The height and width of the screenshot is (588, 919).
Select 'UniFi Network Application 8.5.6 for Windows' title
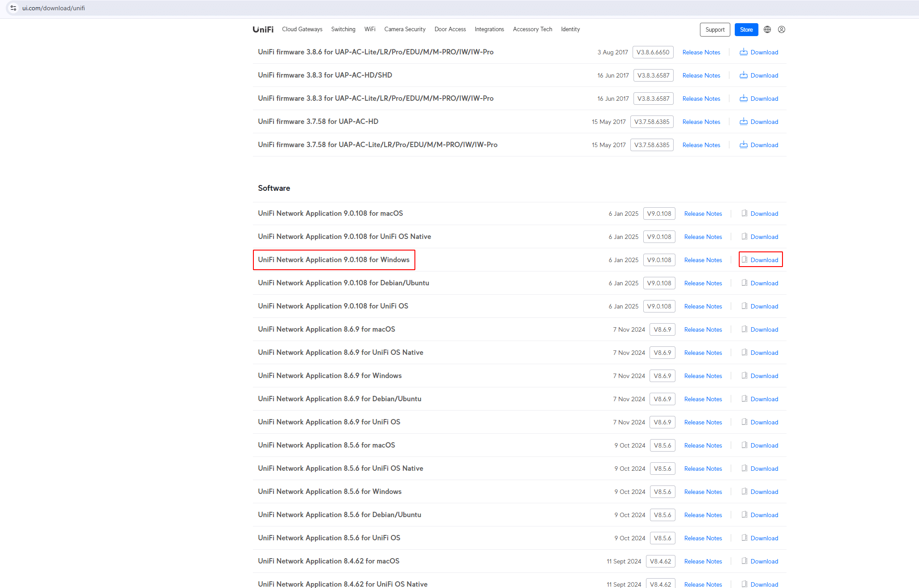(x=330, y=492)
